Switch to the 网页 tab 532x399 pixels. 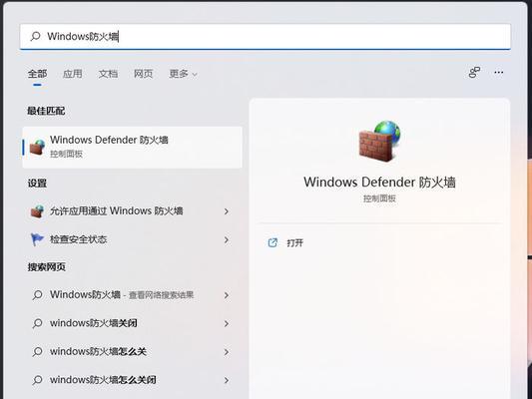coord(143,74)
